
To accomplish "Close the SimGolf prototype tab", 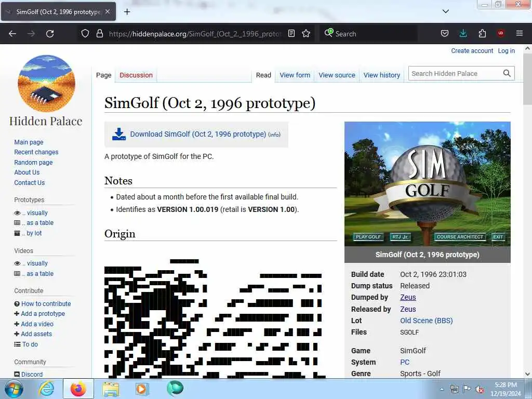I will tap(108, 11).
